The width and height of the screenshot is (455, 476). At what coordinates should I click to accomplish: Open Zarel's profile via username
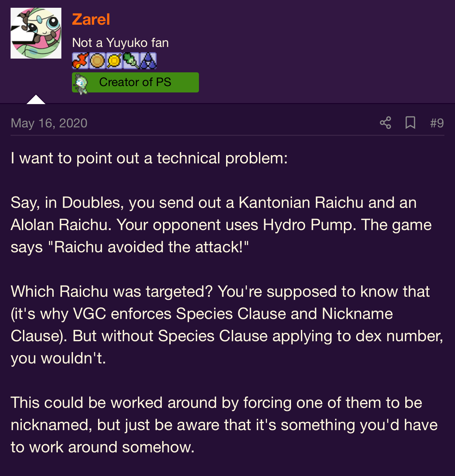coord(91,19)
